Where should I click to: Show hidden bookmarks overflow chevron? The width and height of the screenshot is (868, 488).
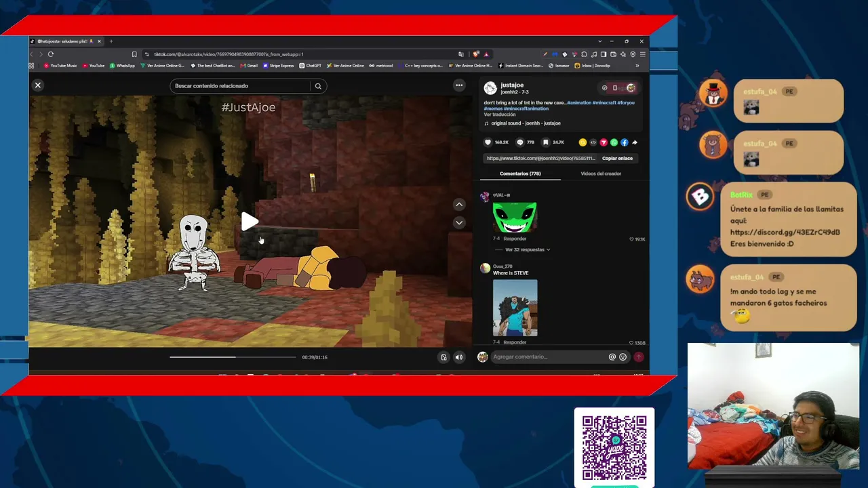637,66
